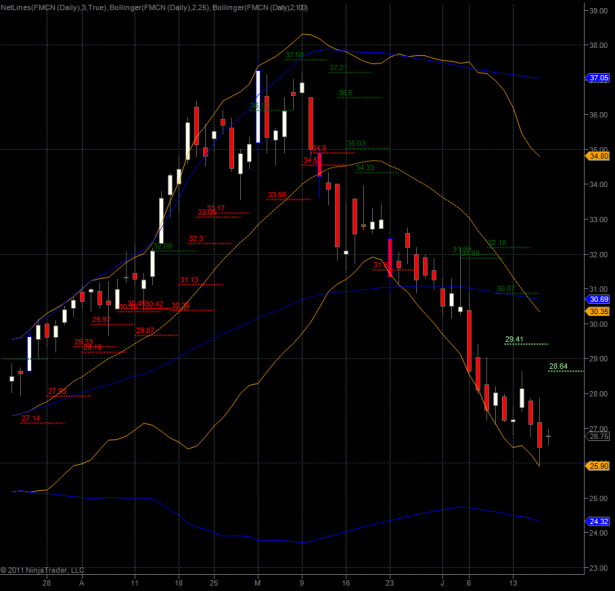Select the 28.64 net line label
The width and height of the screenshot is (615, 591).
(559, 367)
